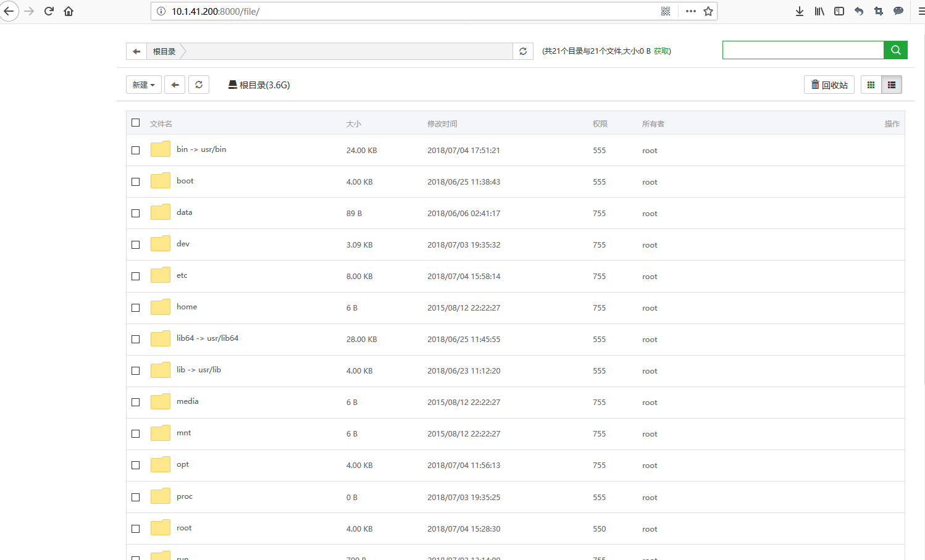925x560 pixels.
Task: Open the mnt folder name
Action: click(x=183, y=433)
